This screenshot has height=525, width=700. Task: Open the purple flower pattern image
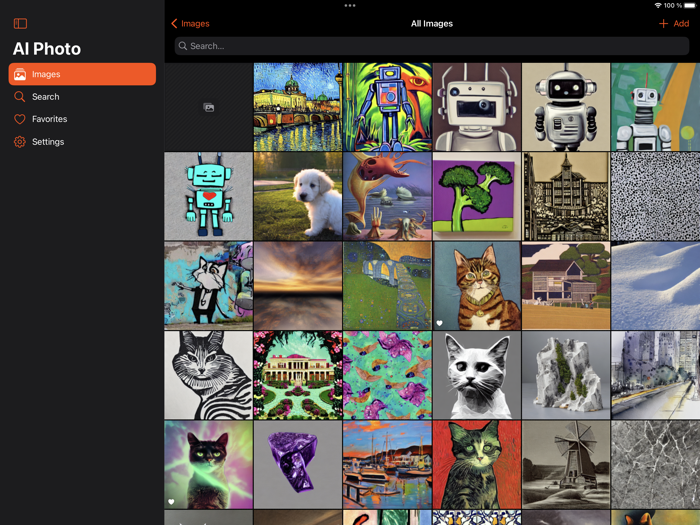coord(388,375)
